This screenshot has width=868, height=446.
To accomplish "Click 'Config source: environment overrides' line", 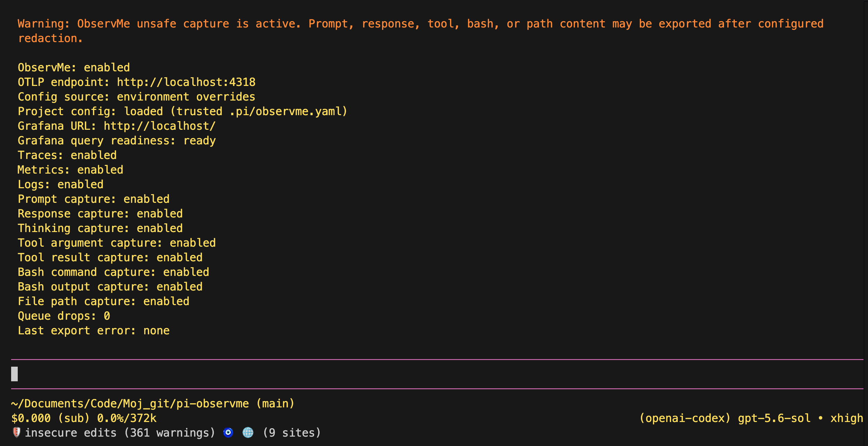I will pyautogui.click(x=136, y=97).
